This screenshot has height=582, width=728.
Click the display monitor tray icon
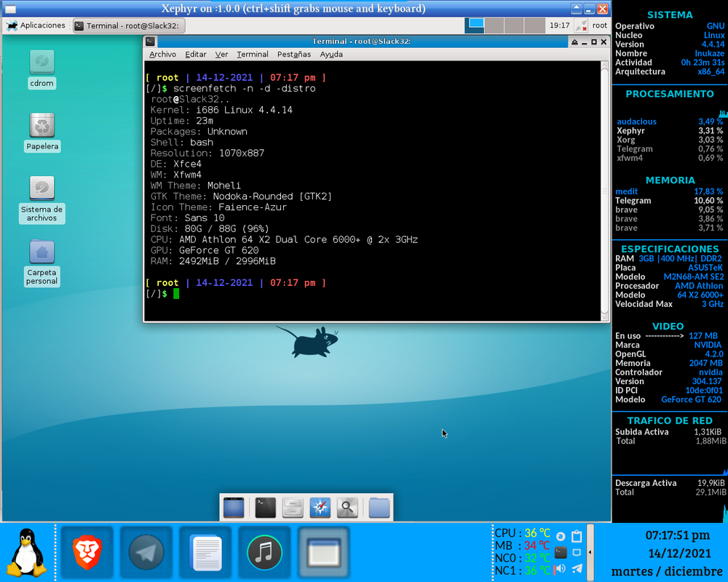(577, 552)
